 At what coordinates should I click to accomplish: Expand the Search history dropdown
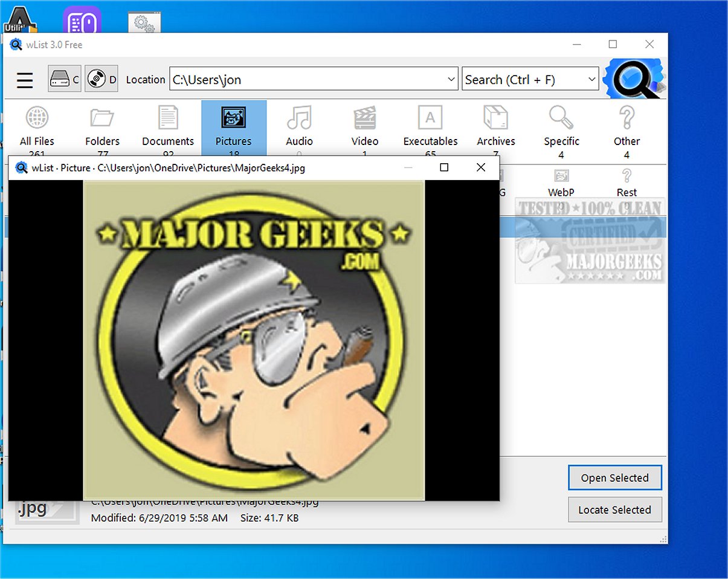pyautogui.click(x=591, y=79)
